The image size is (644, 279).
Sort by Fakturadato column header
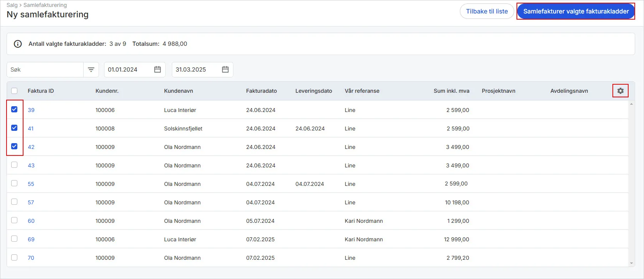(x=261, y=91)
